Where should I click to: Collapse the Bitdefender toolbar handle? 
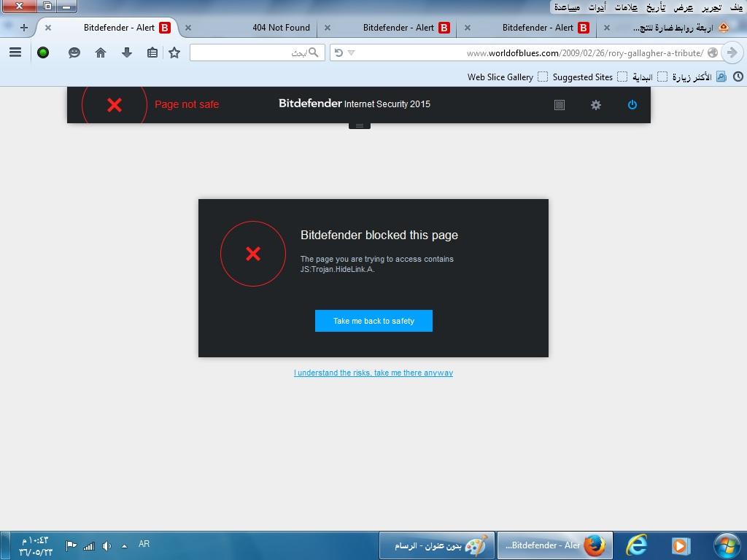(360, 125)
